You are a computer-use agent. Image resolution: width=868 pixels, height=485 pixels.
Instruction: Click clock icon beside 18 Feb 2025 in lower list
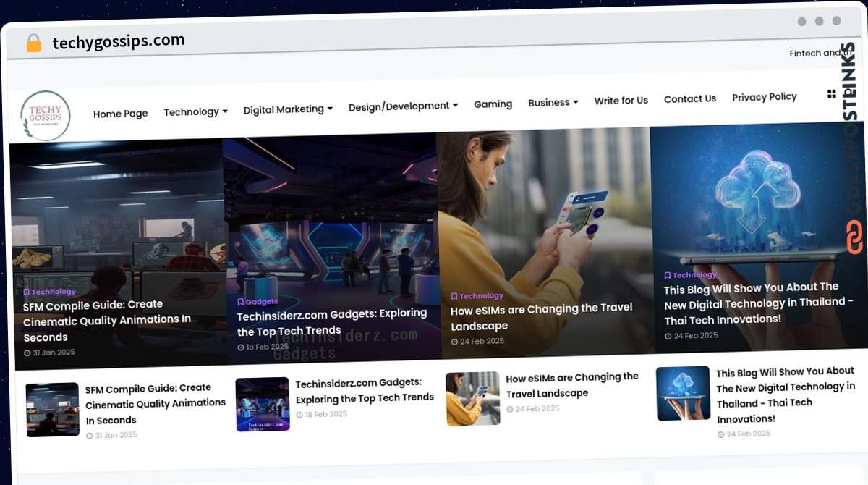299,415
